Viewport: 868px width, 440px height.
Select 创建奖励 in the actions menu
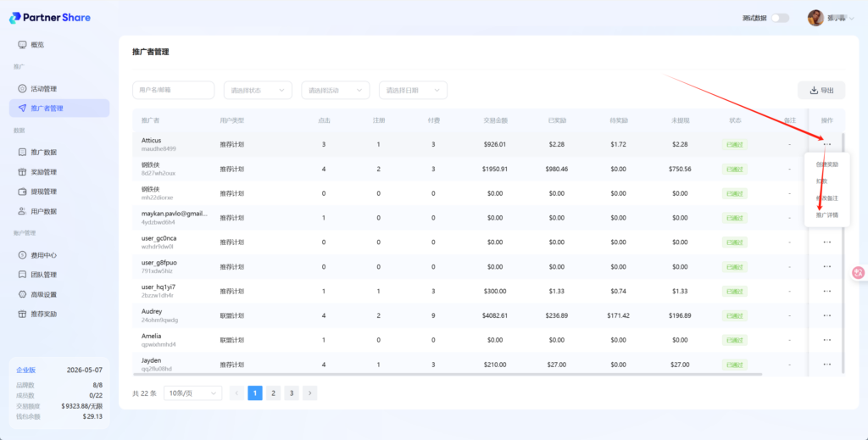pos(826,164)
